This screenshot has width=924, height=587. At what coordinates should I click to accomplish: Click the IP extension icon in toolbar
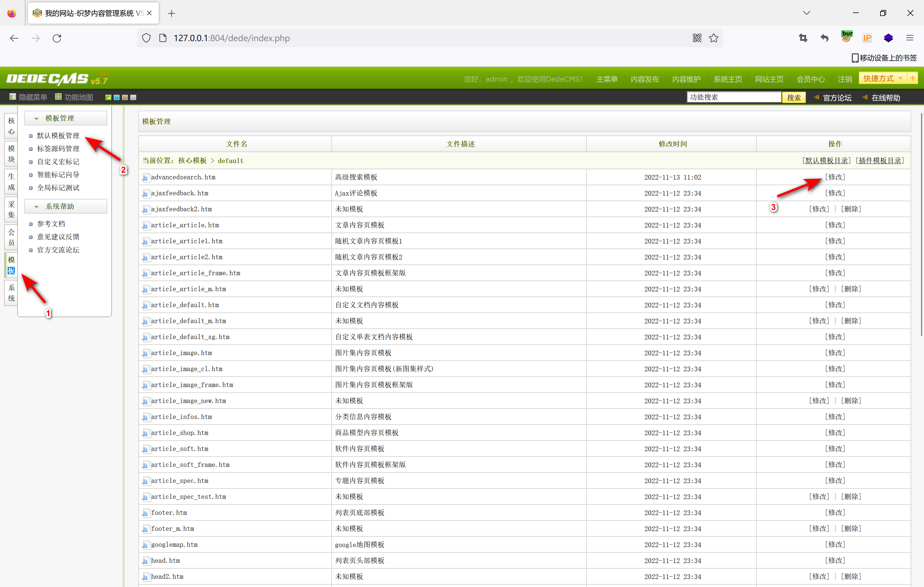pyautogui.click(x=867, y=38)
